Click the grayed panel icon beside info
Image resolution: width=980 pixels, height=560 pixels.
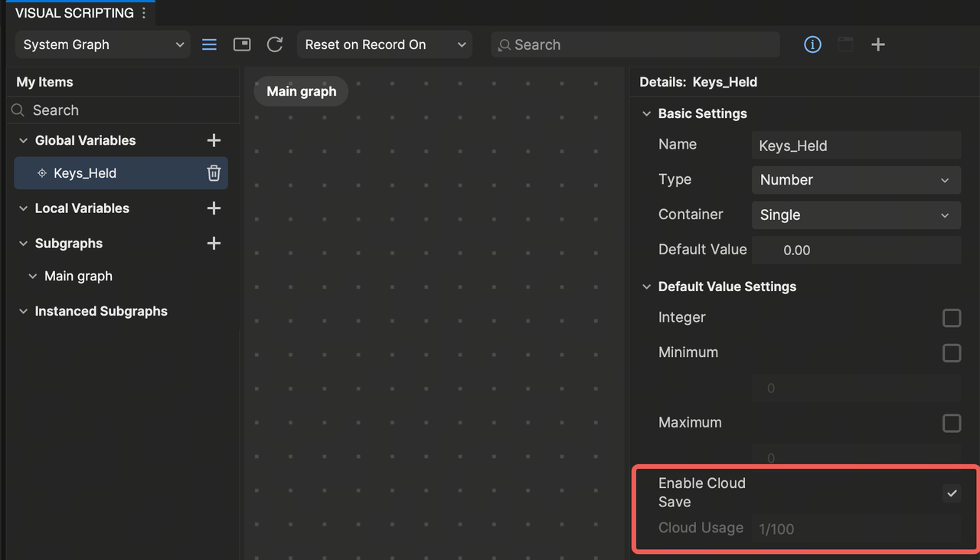click(x=845, y=44)
